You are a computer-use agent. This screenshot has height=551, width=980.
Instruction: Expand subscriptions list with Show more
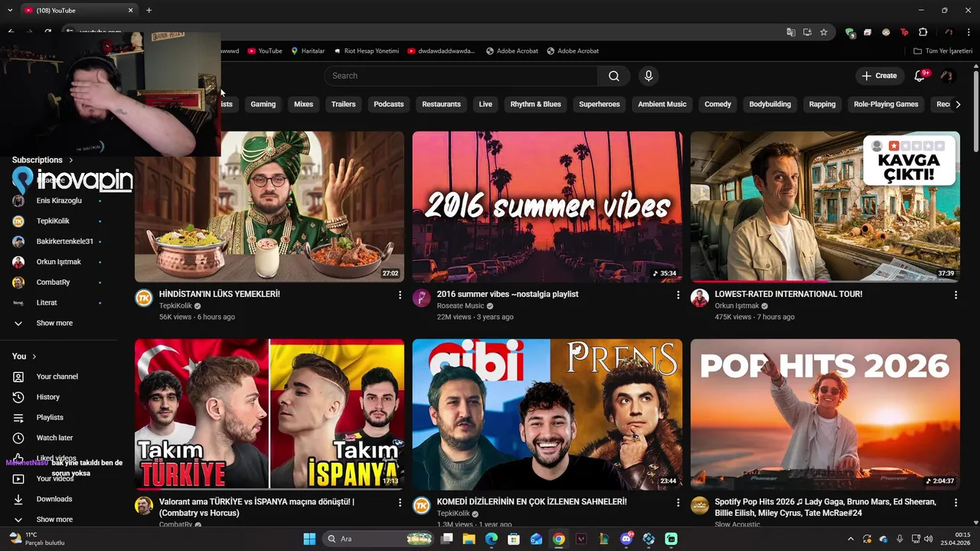coord(55,323)
